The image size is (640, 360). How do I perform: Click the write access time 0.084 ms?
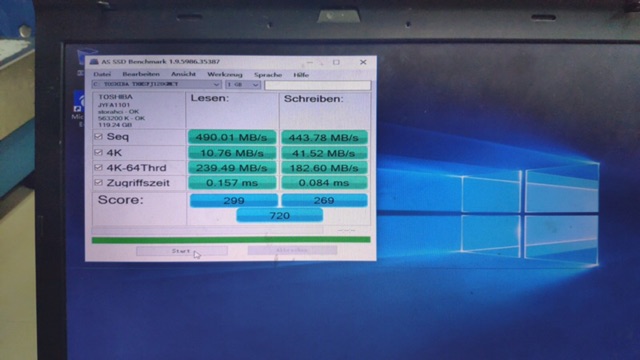324,183
